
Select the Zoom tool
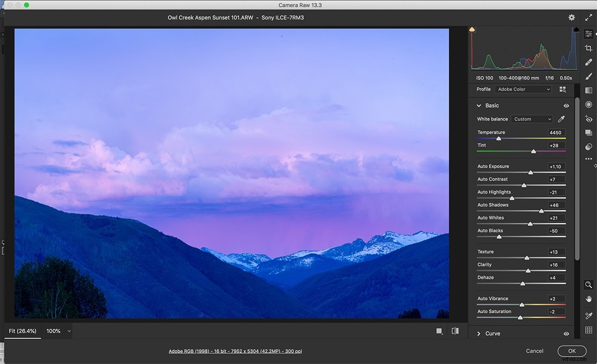point(589,285)
